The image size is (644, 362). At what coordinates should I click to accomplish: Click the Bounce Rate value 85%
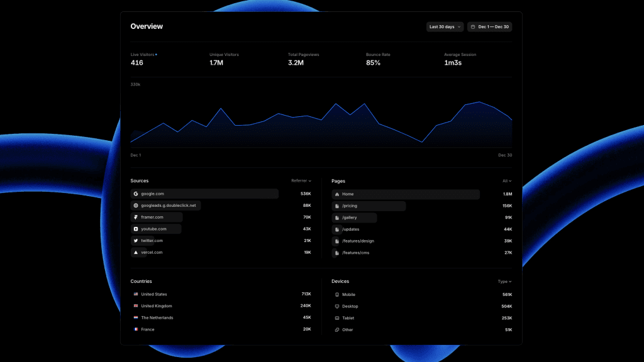[x=374, y=63]
